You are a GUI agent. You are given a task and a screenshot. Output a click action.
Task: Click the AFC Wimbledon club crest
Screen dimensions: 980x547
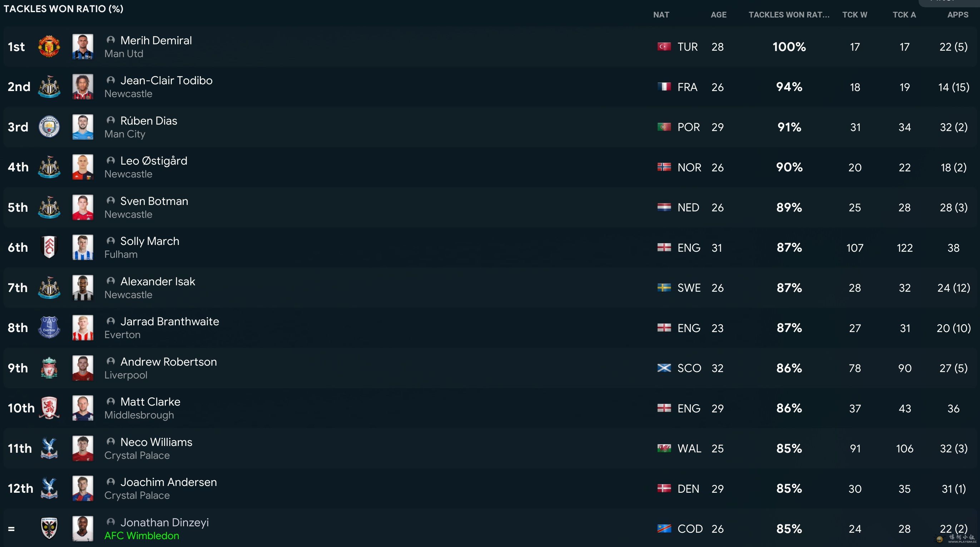click(49, 528)
